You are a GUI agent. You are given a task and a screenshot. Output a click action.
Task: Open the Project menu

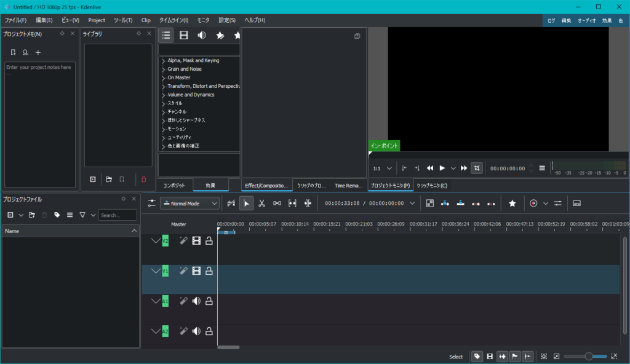97,20
